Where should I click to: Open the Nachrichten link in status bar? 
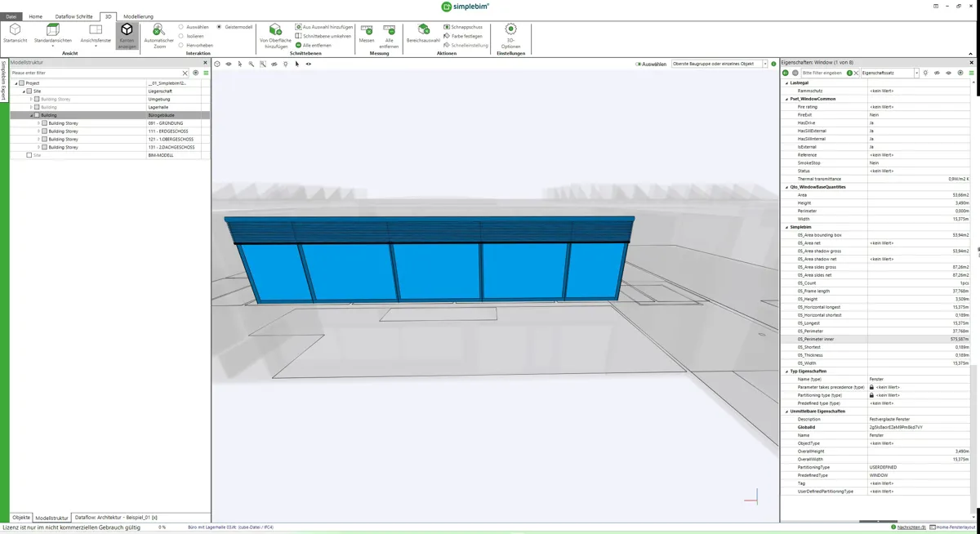[912, 527]
